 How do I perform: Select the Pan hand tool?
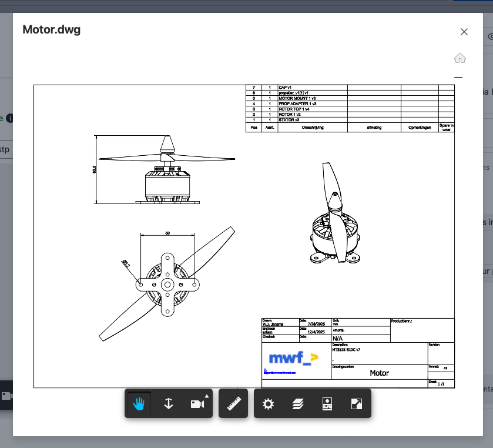(x=139, y=404)
